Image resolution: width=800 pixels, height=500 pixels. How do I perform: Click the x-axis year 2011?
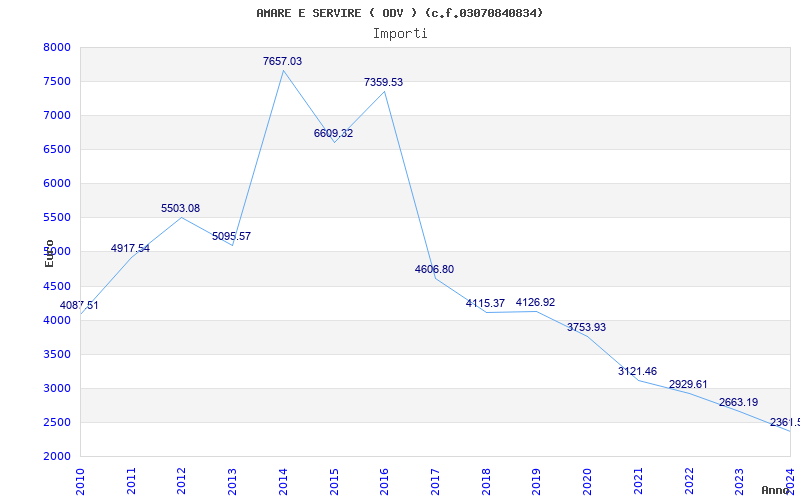point(131,481)
